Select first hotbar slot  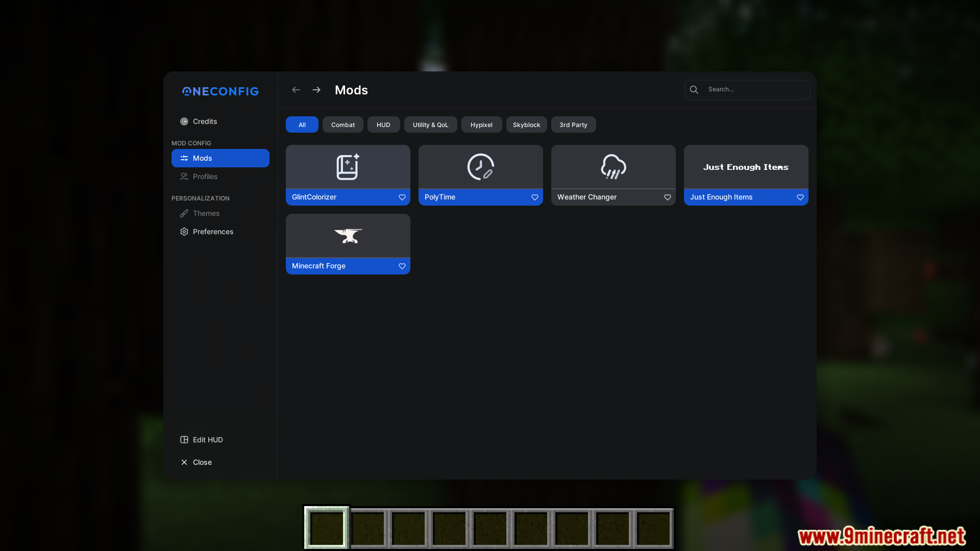327,528
